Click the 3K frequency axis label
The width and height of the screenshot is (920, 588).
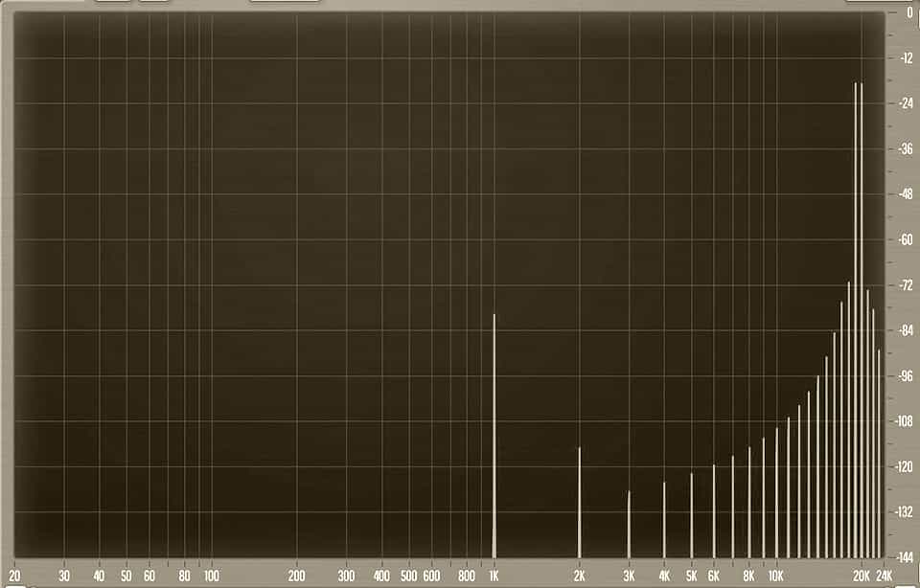click(629, 576)
